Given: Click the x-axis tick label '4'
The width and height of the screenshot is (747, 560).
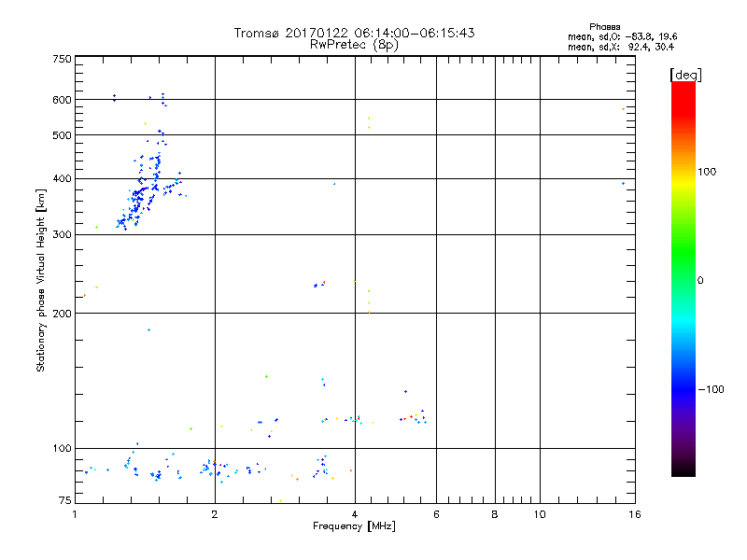Looking at the screenshot, I should [x=355, y=514].
